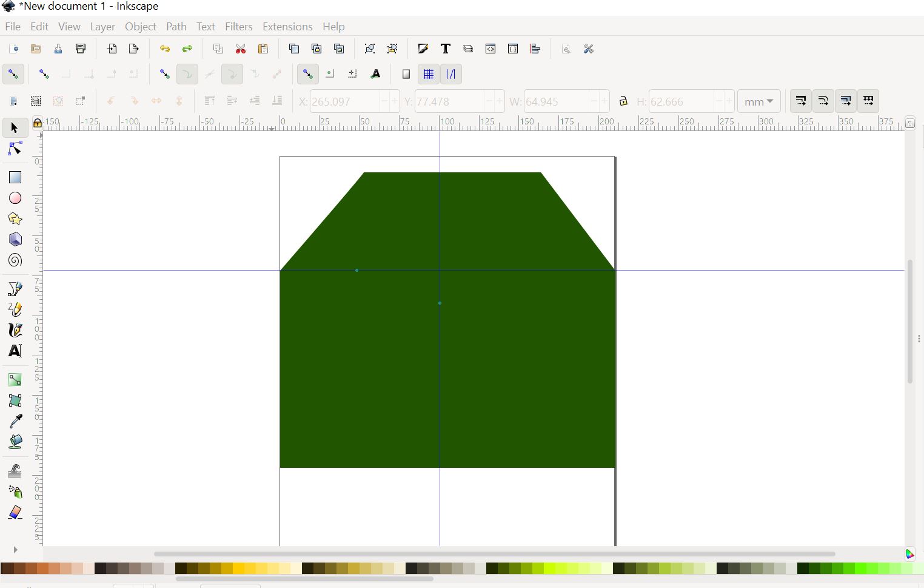Select the Eraser tool
The height and width of the screenshot is (588, 924).
(x=15, y=513)
